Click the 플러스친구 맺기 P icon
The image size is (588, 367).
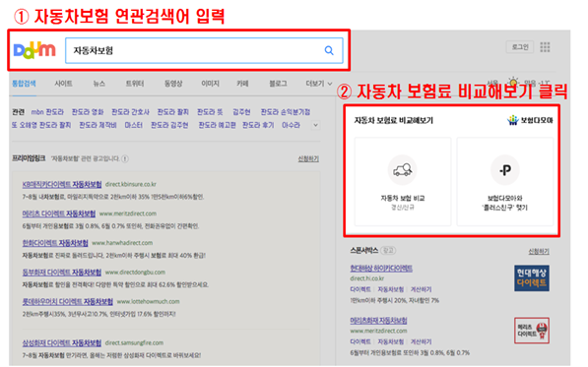point(505,170)
